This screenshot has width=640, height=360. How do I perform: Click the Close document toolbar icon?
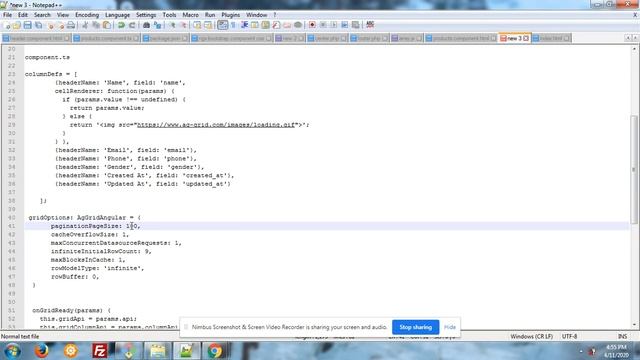[50, 25]
